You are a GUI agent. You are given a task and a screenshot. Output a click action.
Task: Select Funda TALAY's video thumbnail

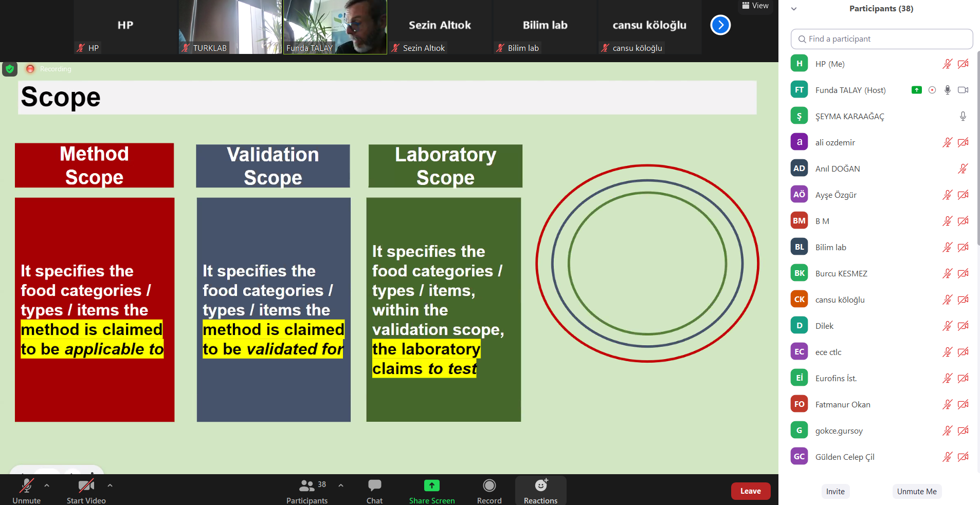pyautogui.click(x=335, y=27)
